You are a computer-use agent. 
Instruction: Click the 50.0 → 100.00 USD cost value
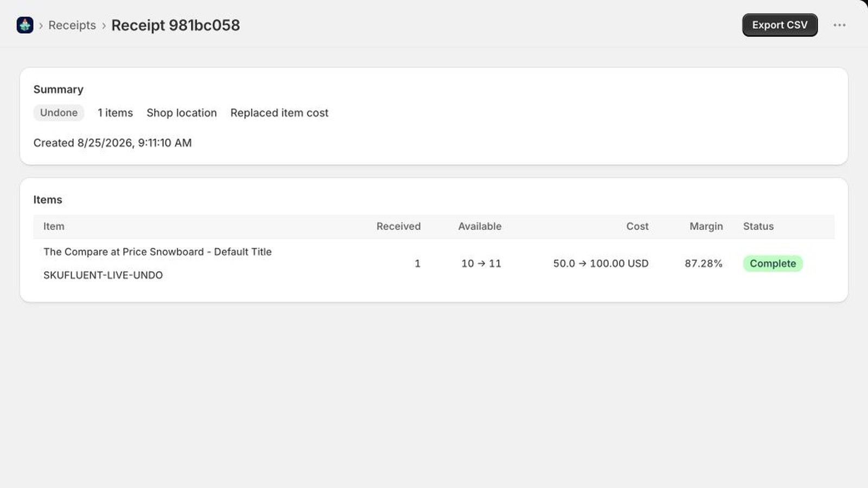(601, 264)
